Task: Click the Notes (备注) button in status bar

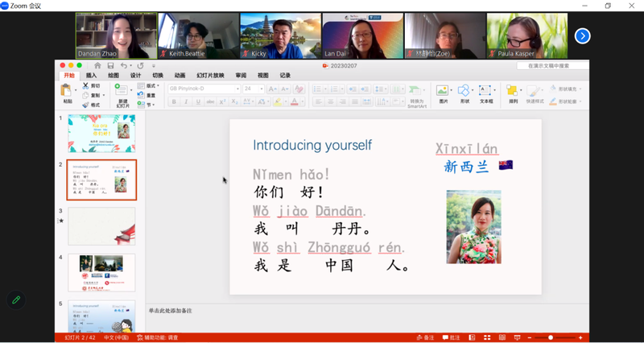Action: (426, 337)
